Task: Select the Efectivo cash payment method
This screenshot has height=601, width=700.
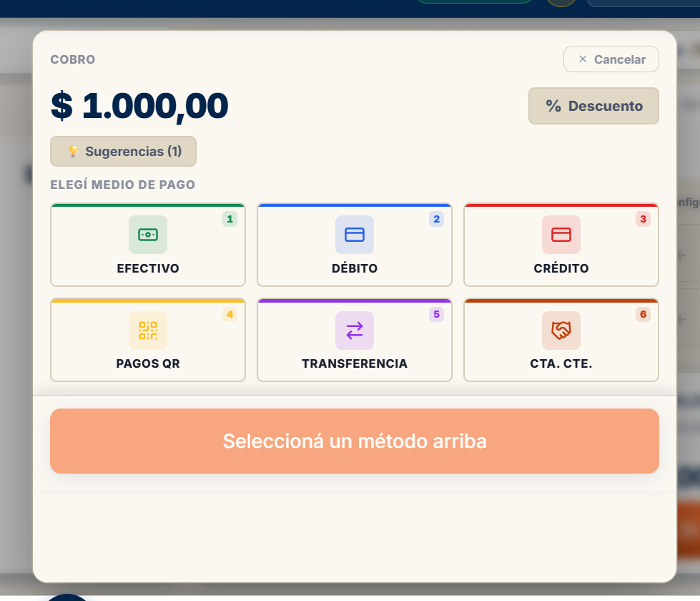Action: click(148, 245)
